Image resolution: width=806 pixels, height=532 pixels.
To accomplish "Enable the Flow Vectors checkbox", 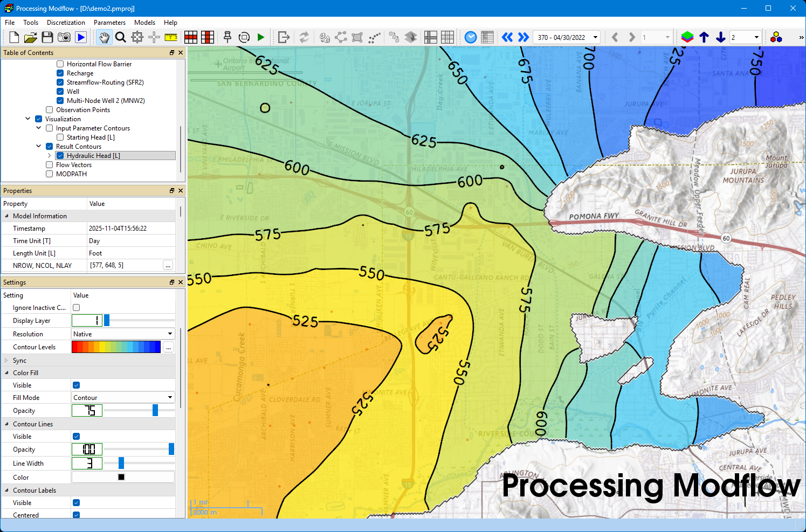I will [x=50, y=165].
